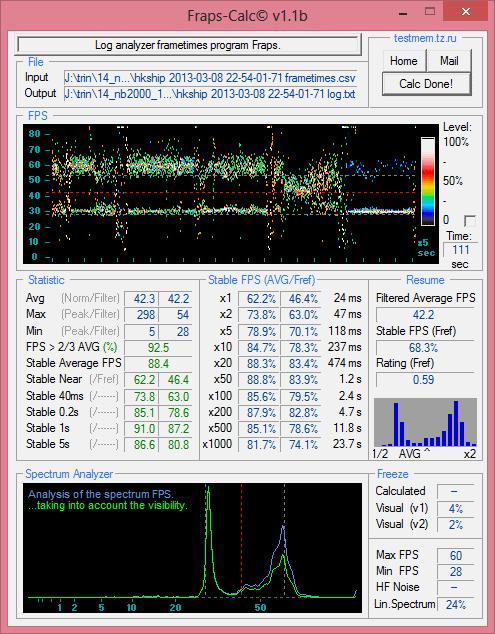The height and width of the screenshot is (634, 495).
Task: Click the FPS scatter graph
Action: pyautogui.click(x=231, y=194)
